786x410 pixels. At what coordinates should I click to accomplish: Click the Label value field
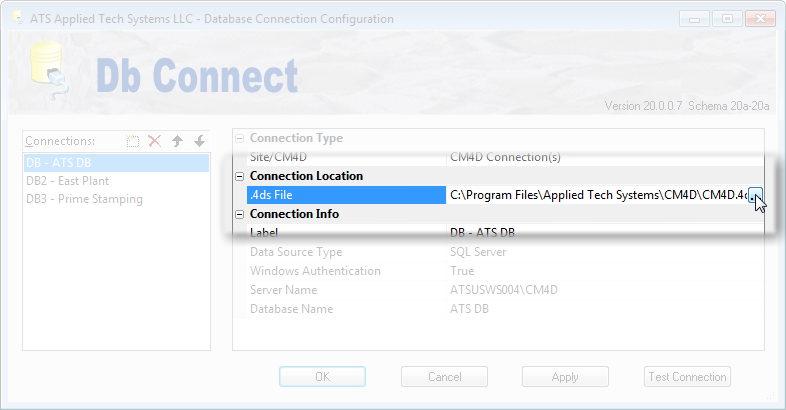tap(600, 233)
